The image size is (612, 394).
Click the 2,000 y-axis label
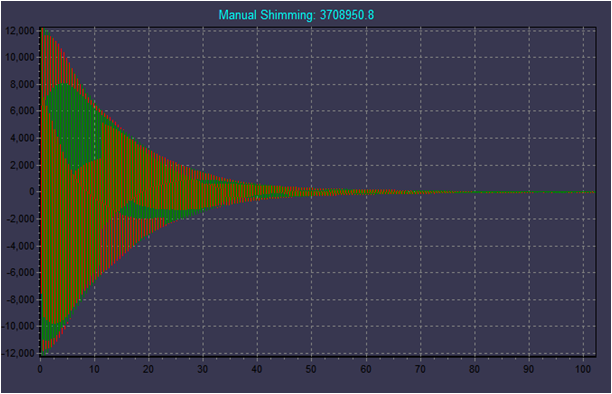click(x=23, y=165)
